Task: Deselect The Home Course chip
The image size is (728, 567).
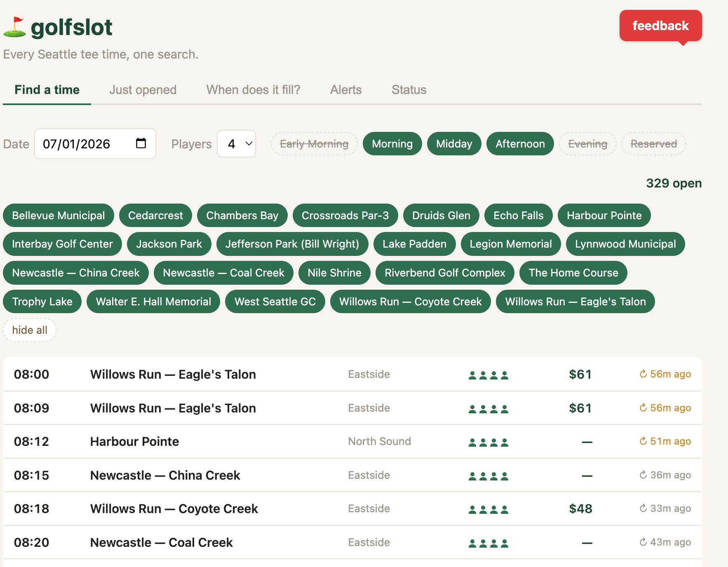Action: point(573,273)
